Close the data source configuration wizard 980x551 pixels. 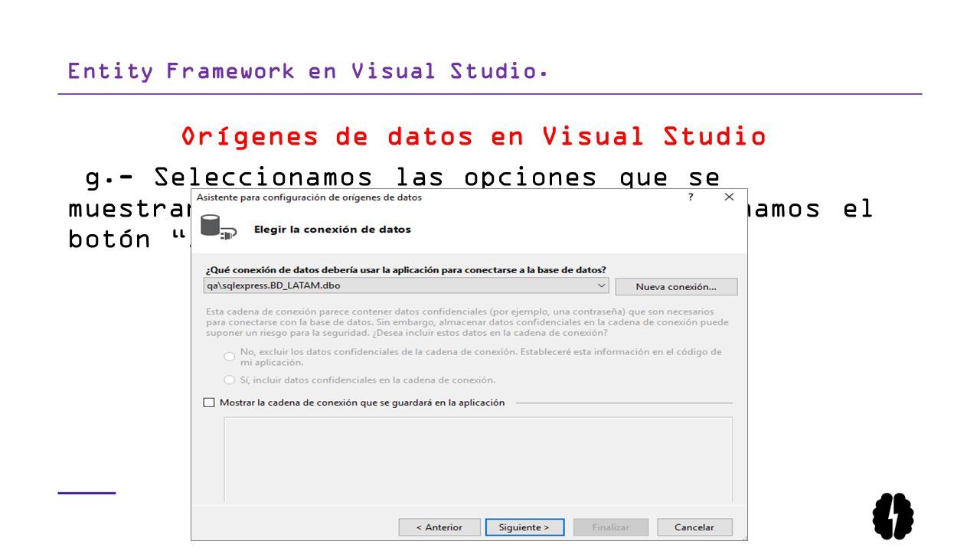[729, 197]
